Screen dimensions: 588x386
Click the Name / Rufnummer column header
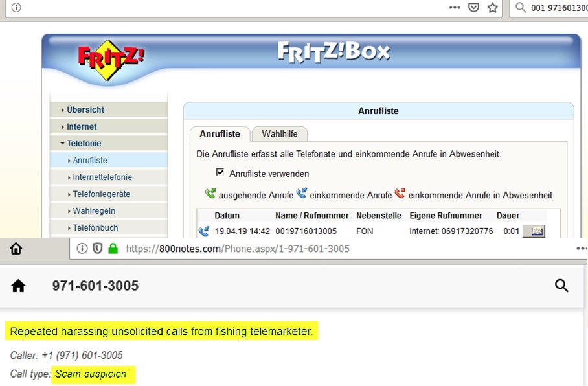(312, 216)
